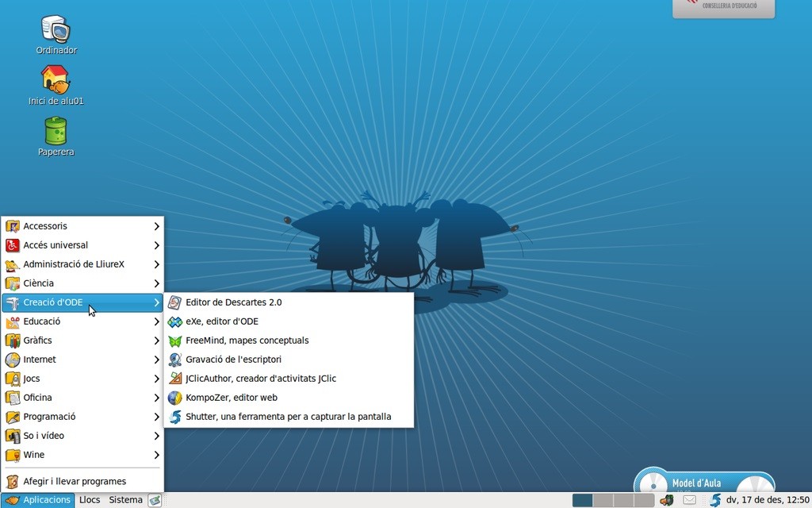Click the Educació category icon
Image resolution: width=812 pixels, height=508 pixels.
[x=13, y=321]
